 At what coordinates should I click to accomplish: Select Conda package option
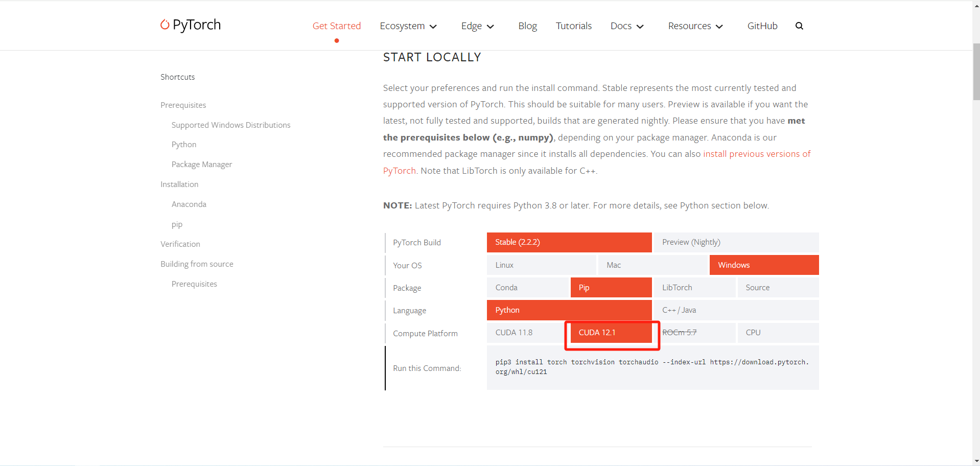pos(528,287)
